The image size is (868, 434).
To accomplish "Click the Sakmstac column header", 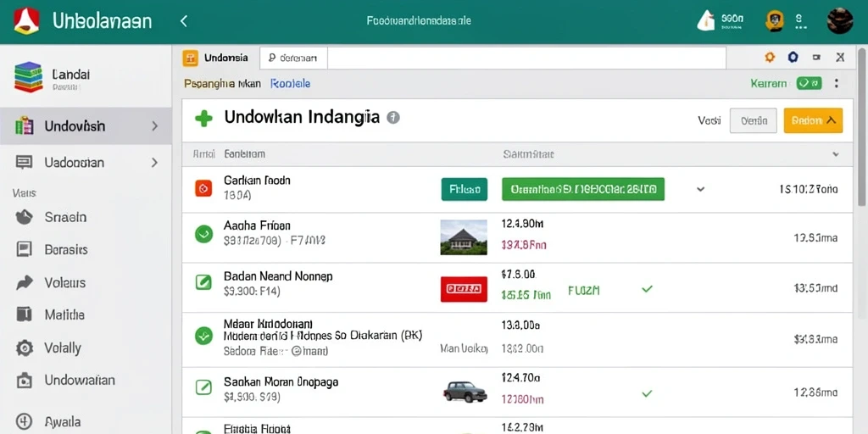I will pyautogui.click(x=528, y=154).
